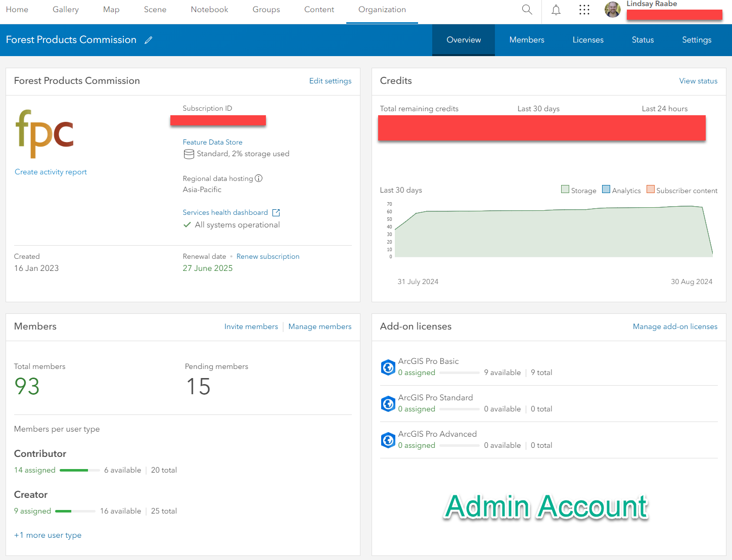The width and height of the screenshot is (732, 560).
Task: Open the Map viewer
Action: [111, 10]
